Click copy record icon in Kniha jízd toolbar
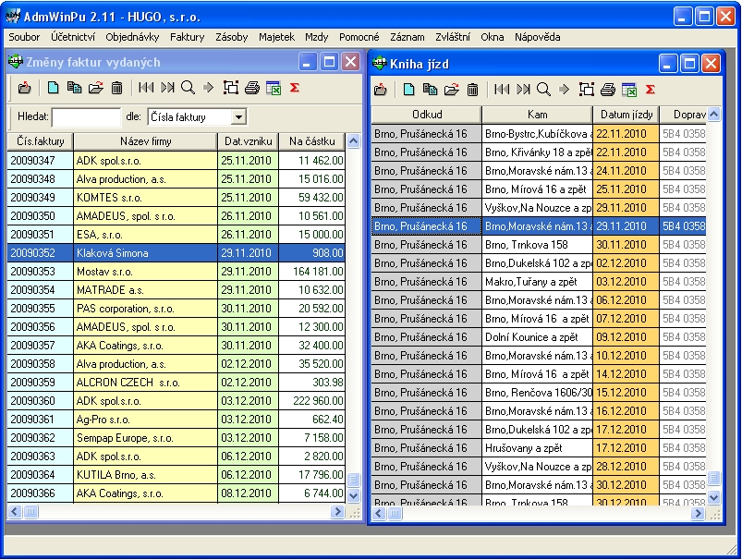 click(x=430, y=90)
